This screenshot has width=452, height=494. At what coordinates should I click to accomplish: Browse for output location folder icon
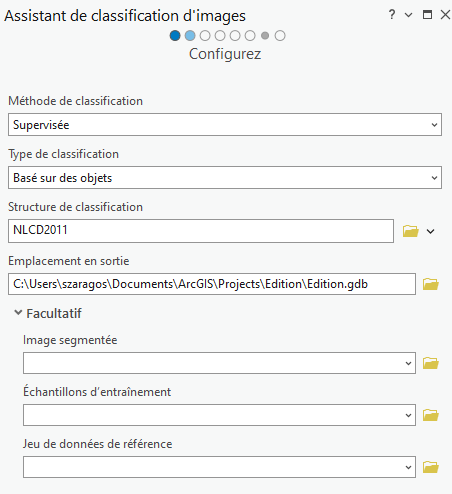tap(431, 284)
